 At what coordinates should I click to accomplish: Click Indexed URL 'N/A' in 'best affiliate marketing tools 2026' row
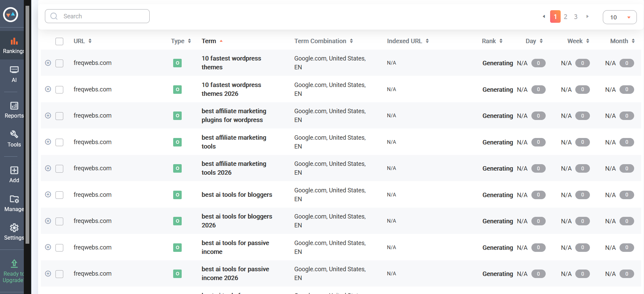(392, 168)
